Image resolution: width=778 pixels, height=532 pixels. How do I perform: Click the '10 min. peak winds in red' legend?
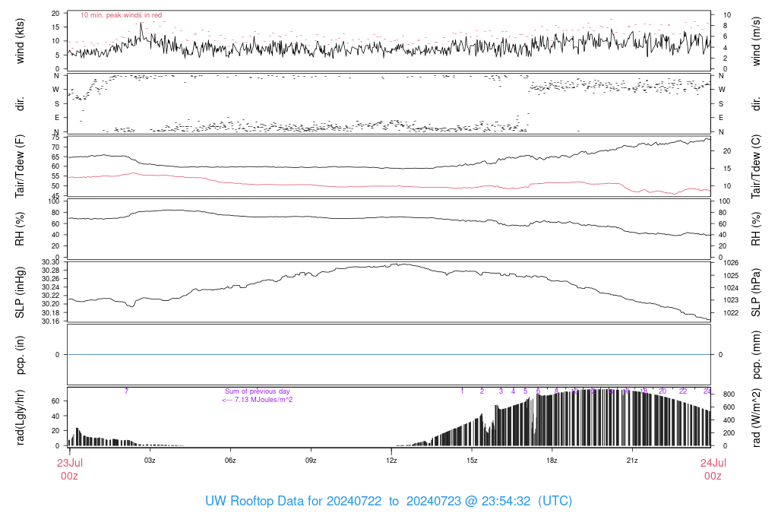pos(121,15)
